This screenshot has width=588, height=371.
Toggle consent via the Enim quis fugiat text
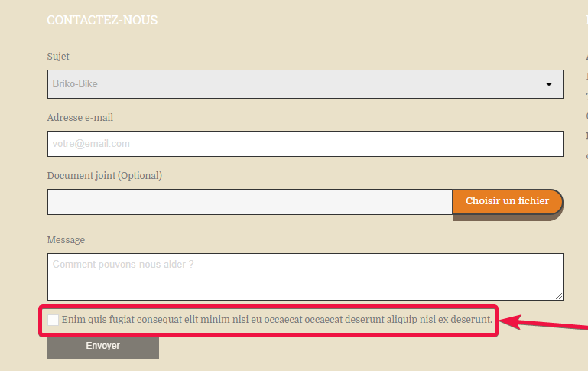(x=277, y=320)
